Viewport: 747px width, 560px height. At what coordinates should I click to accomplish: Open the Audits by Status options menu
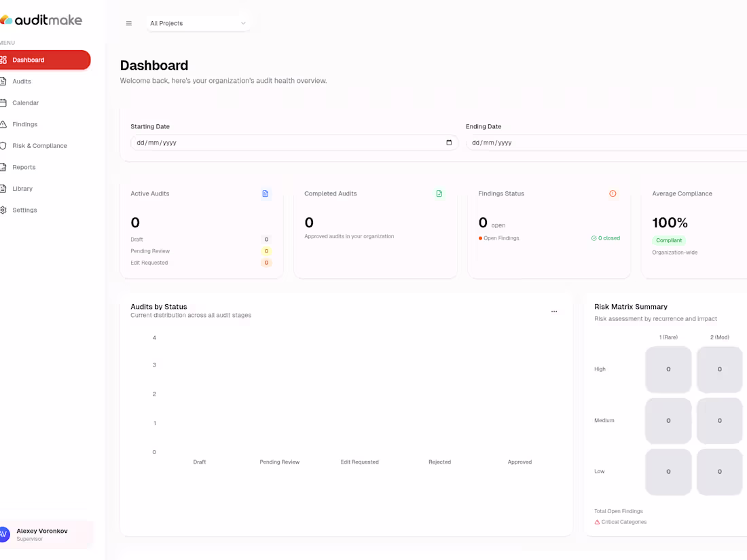pos(554,310)
